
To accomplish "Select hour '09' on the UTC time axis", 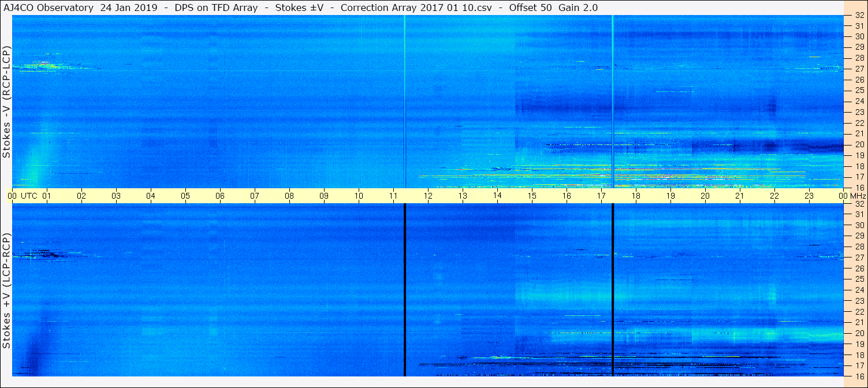I will [324, 196].
